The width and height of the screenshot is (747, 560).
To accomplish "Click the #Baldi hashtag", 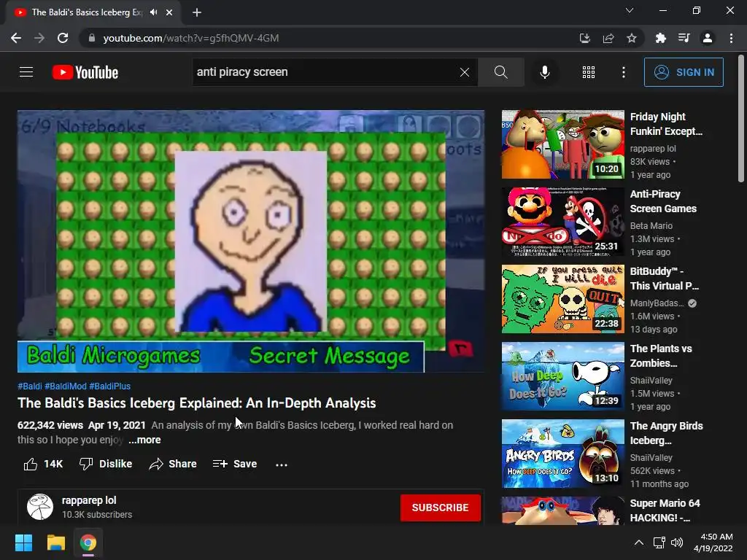I will click(x=29, y=386).
